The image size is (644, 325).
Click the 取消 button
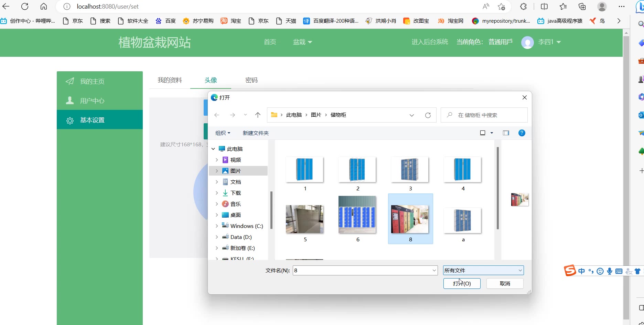(x=505, y=283)
